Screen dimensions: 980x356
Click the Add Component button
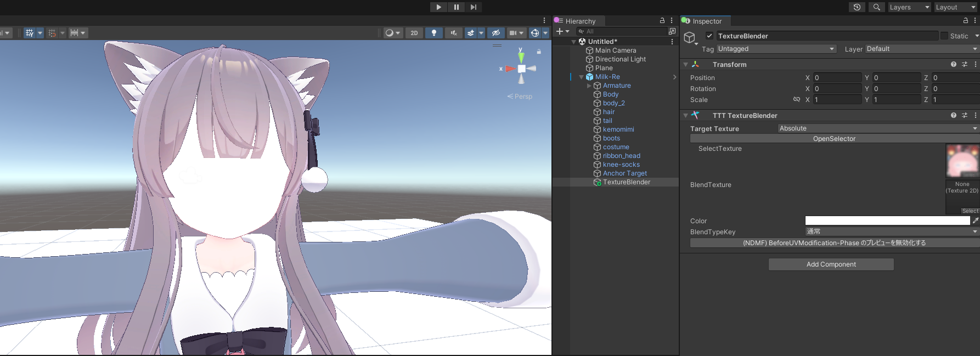pyautogui.click(x=831, y=264)
